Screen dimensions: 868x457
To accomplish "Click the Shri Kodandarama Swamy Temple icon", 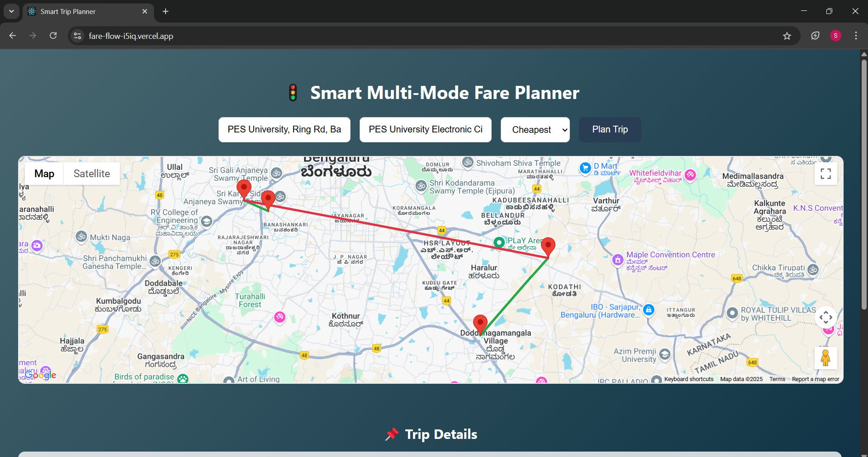I will tap(422, 186).
